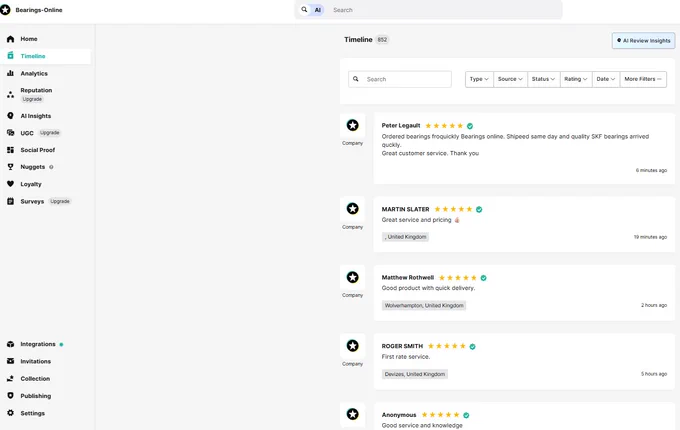Click 'First rate service.' review text
This screenshot has height=430, width=680.
(406, 357)
